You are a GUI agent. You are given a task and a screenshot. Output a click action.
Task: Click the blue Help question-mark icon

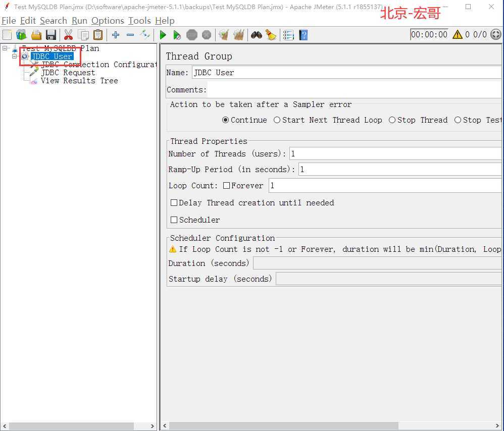pos(304,35)
